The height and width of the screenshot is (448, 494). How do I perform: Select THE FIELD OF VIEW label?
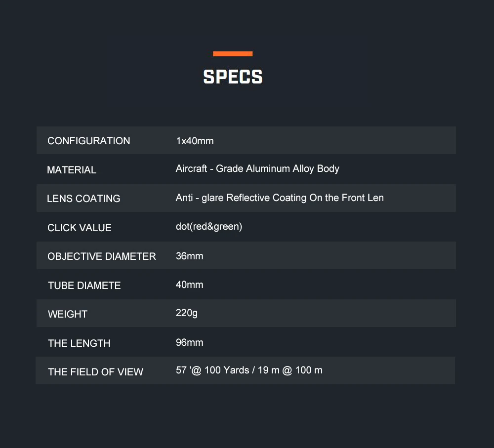tap(95, 372)
